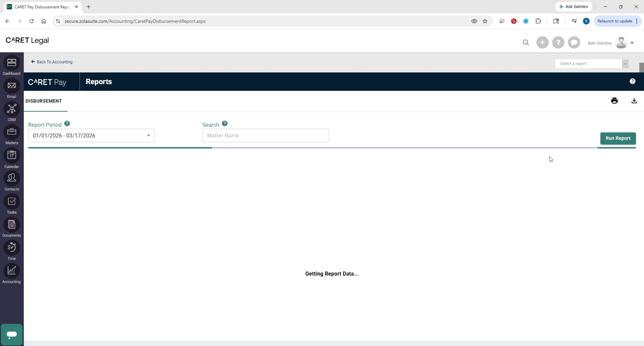Click the header help question icon
The height and width of the screenshot is (346, 644).
(558, 43)
